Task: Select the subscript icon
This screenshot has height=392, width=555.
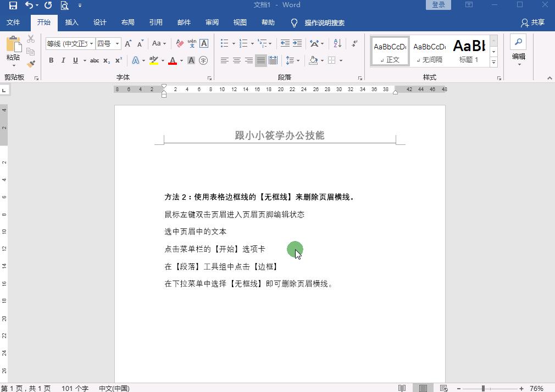Action: point(106,60)
